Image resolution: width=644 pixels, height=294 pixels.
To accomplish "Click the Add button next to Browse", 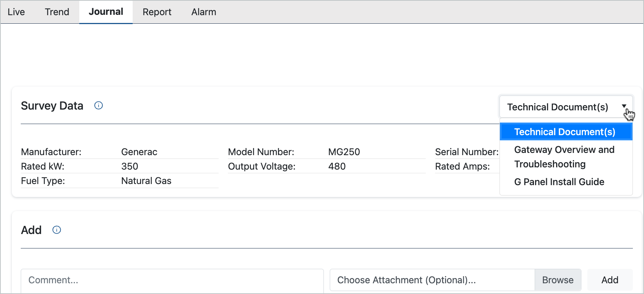I will point(610,280).
